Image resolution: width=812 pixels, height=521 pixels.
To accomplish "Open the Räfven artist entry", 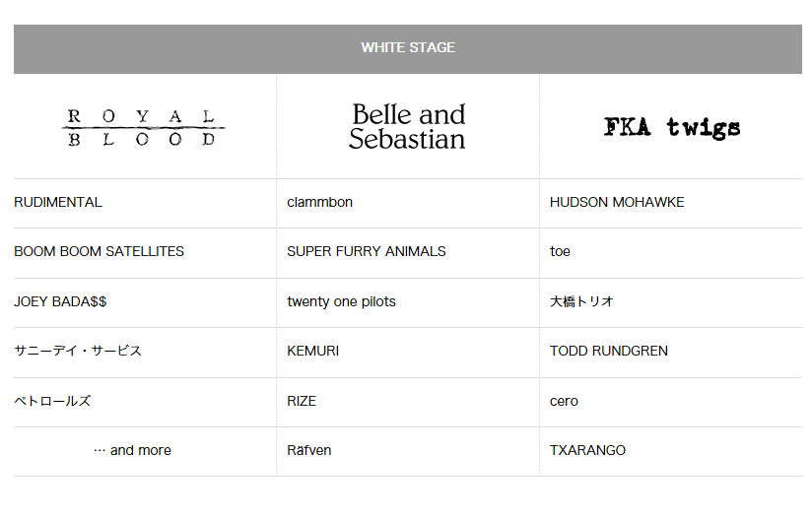I will click(x=309, y=451).
